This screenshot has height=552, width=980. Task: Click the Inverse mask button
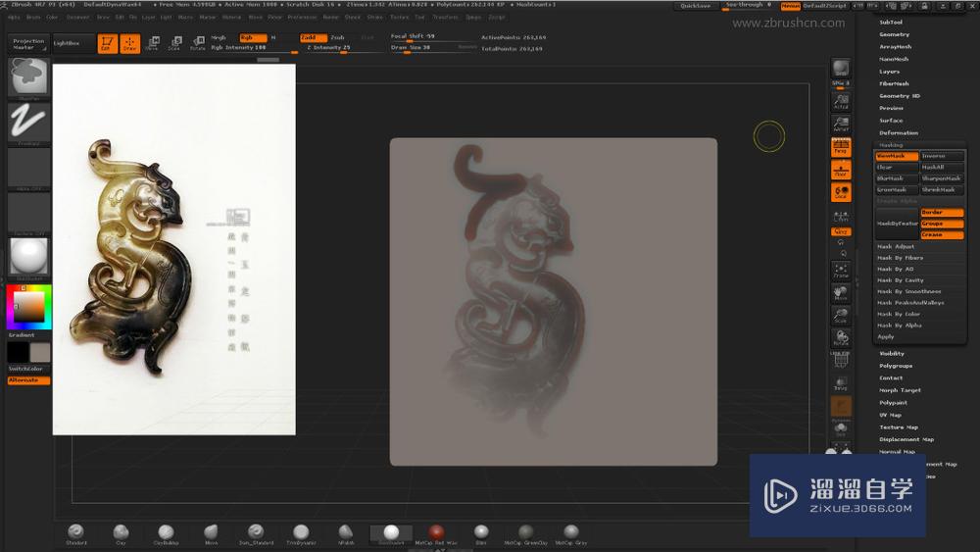[942, 156]
